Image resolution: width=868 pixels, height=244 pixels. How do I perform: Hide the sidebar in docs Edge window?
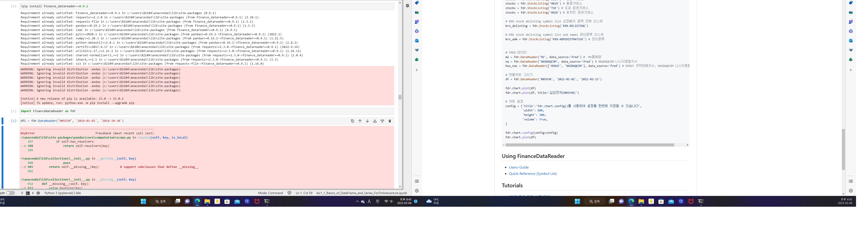(851, 181)
